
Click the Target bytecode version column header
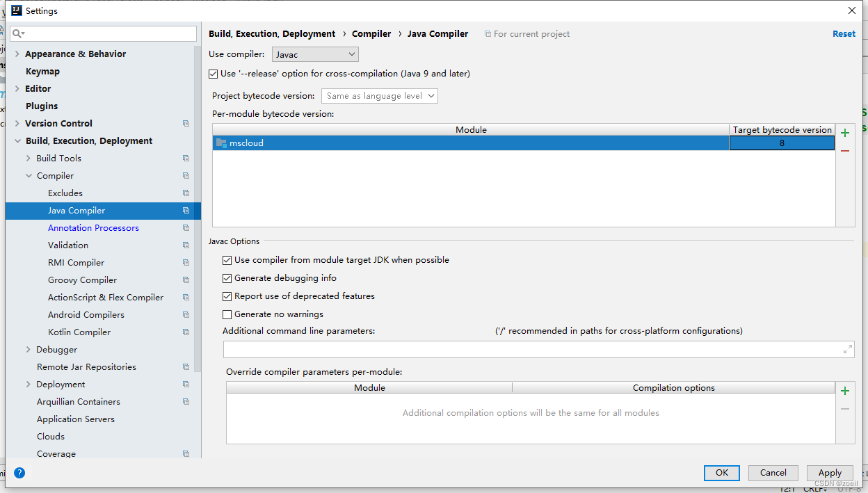pyautogui.click(x=782, y=130)
